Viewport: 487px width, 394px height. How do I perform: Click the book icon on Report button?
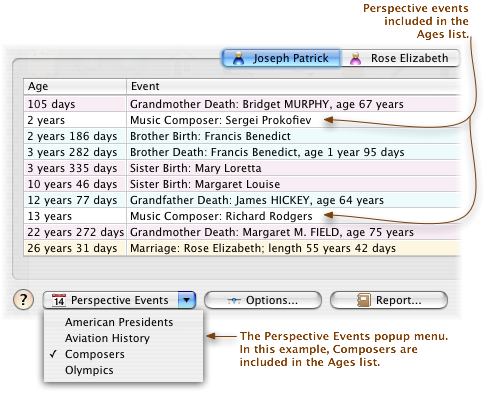click(x=364, y=300)
